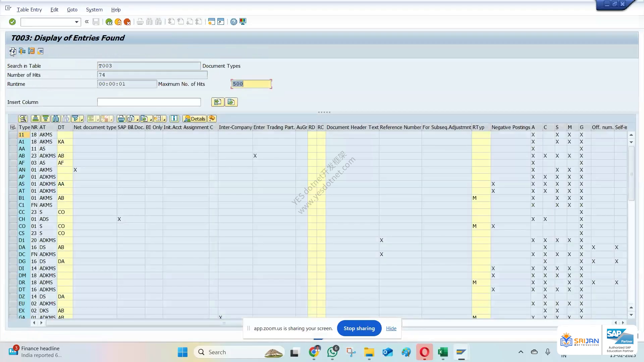The width and height of the screenshot is (644, 362).
Task: Click the Set Filter funnel icon
Action: click(x=75, y=119)
